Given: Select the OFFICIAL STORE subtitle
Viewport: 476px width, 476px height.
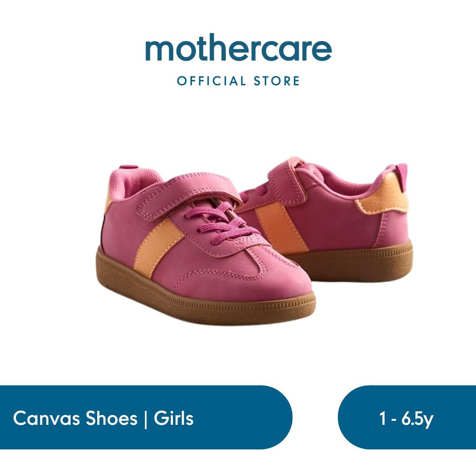Looking at the screenshot, I should click(x=238, y=81).
